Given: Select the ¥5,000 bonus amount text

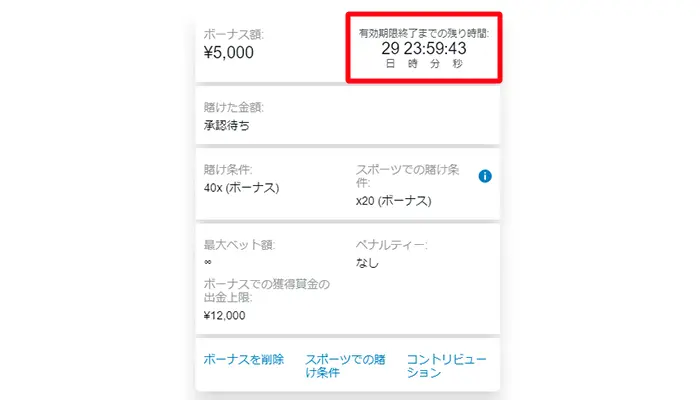Looking at the screenshot, I should click(229, 52).
